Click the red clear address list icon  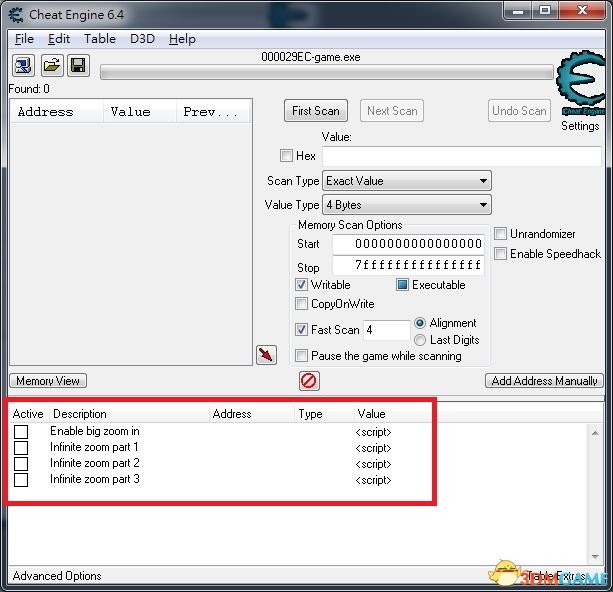pos(309,380)
